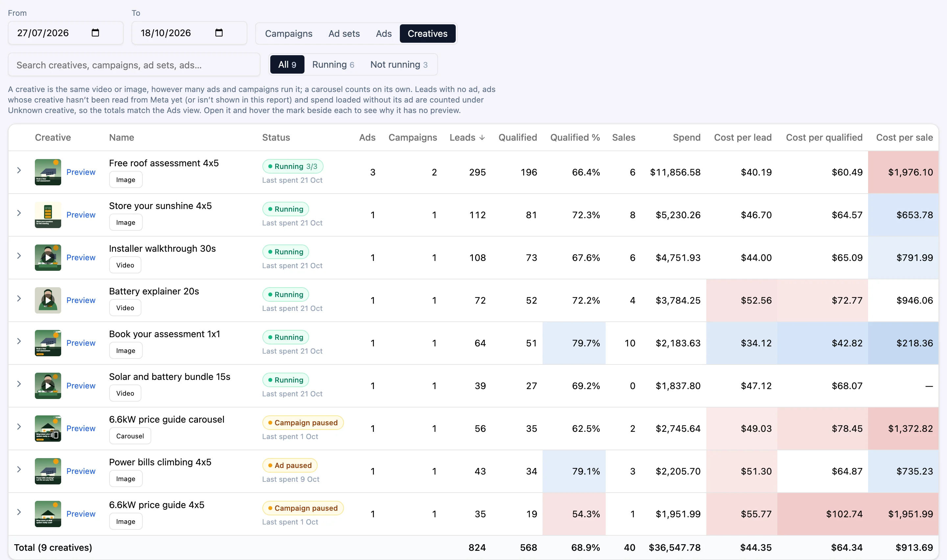Click the Store your sunshine 4x5 thumbnail
This screenshot has width=947, height=560.
(x=48, y=215)
